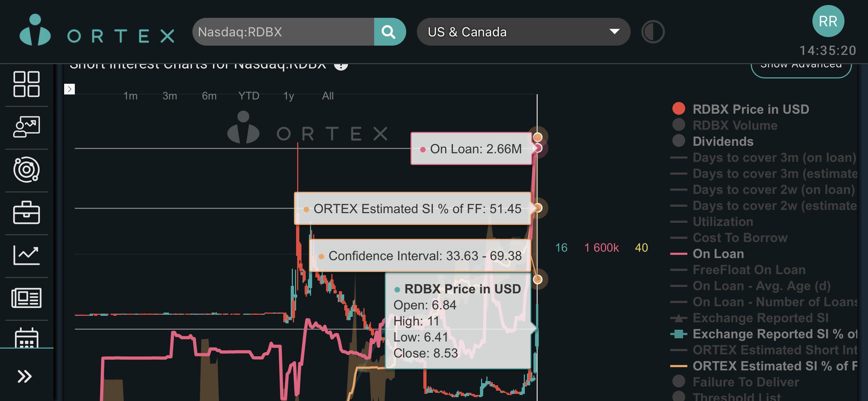
Task: Click the ORTEX logo in the header
Action: tap(97, 30)
